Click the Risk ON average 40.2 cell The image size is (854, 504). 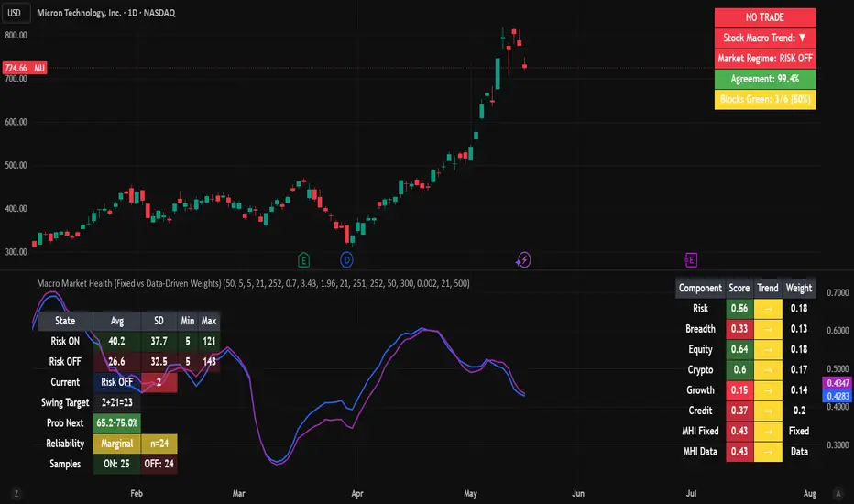pyautogui.click(x=116, y=341)
